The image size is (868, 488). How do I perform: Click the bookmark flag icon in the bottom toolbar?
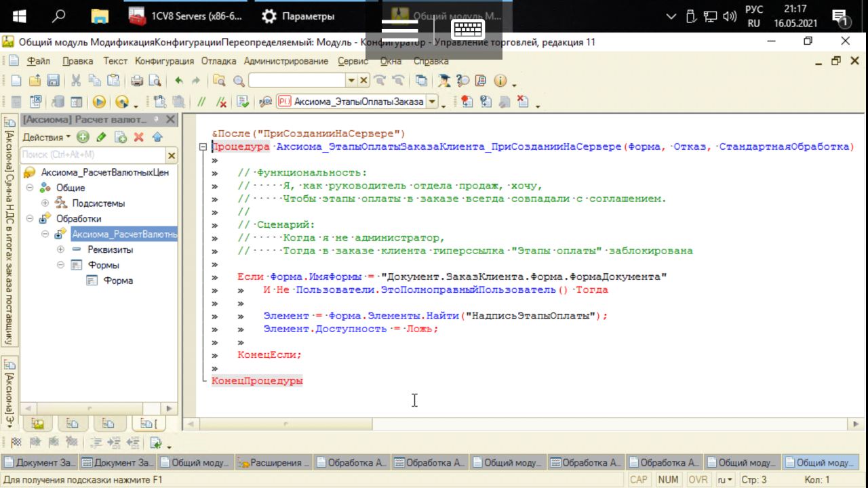click(x=15, y=443)
